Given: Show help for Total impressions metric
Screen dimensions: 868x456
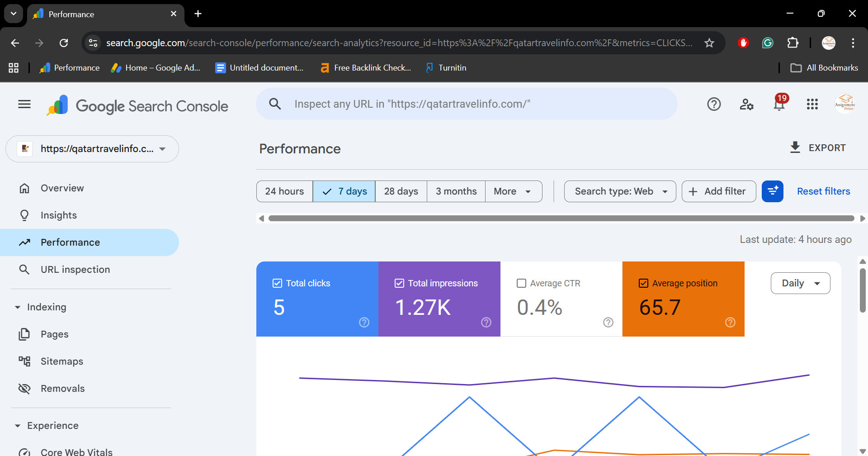Looking at the screenshot, I should [x=486, y=322].
